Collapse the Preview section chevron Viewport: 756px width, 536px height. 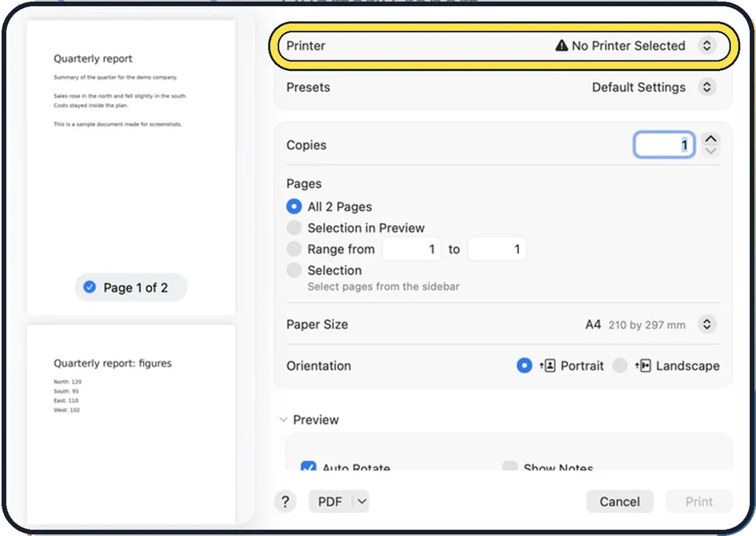click(x=283, y=420)
